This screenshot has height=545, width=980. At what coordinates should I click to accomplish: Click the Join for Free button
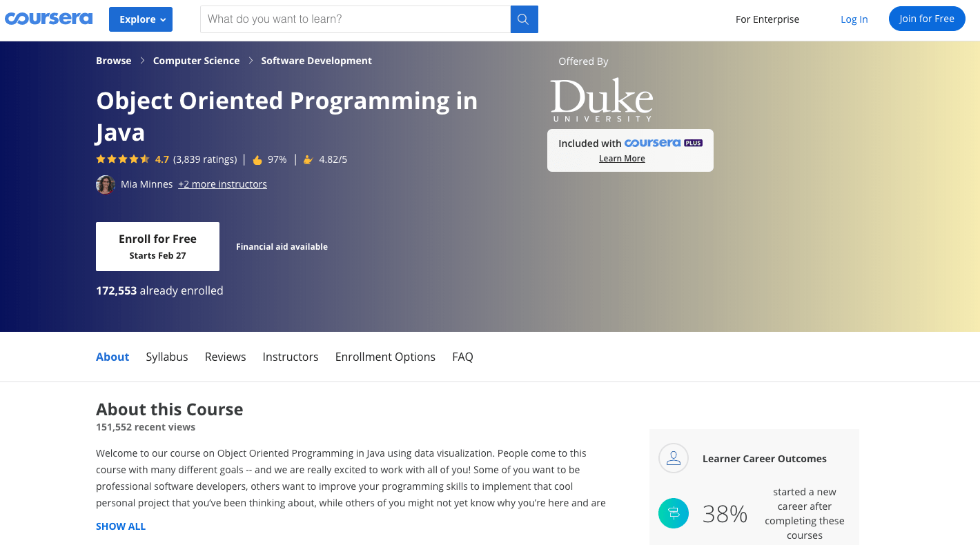(927, 19)
